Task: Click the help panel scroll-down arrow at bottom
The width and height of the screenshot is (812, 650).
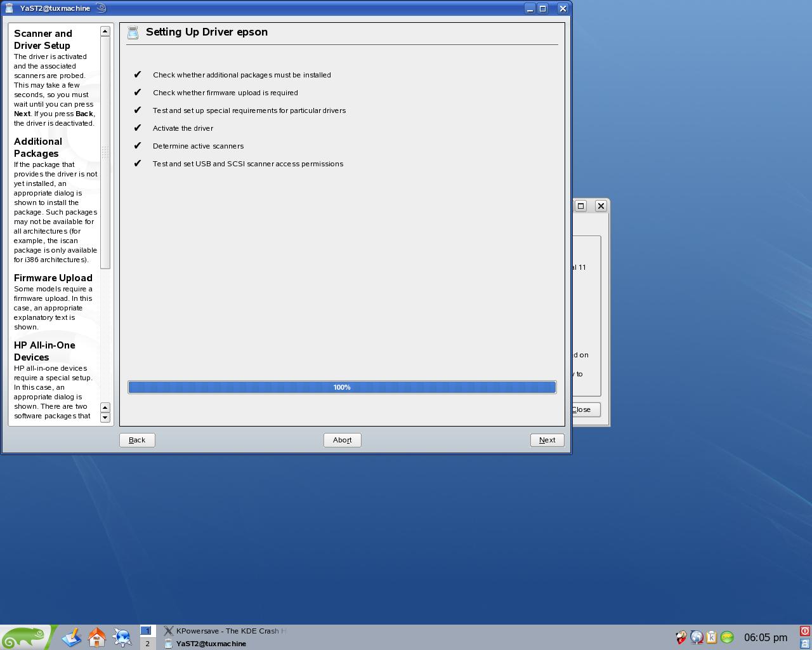Action: (105, 418)
